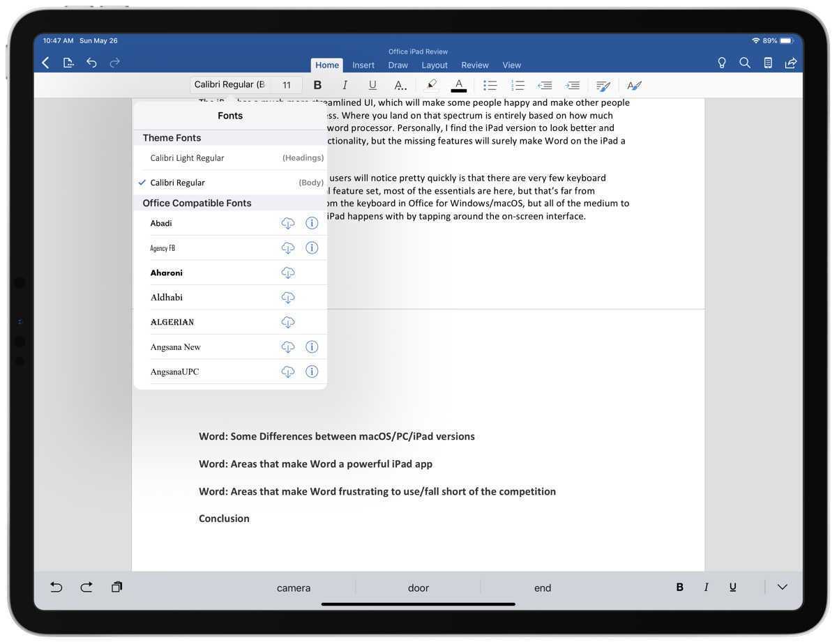Open the bulleted list options
Viewport: 837px width, 644px height.
pos(490,85)
